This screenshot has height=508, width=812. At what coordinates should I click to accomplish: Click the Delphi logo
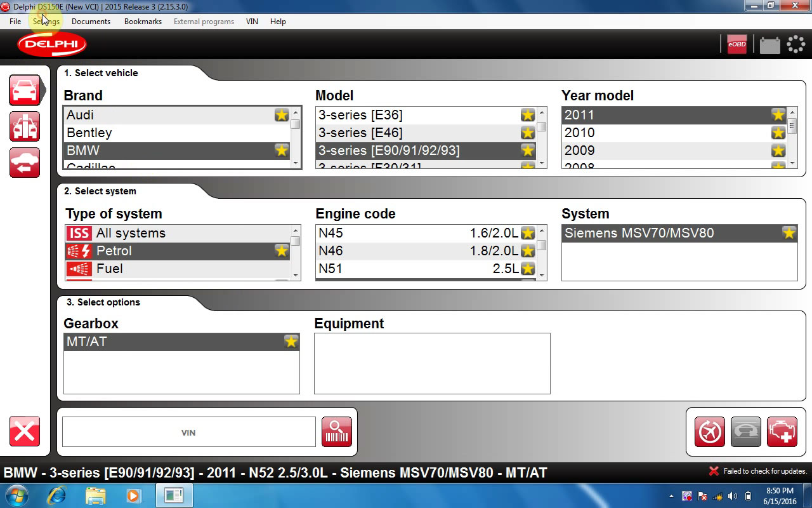(x=52, y=44)
